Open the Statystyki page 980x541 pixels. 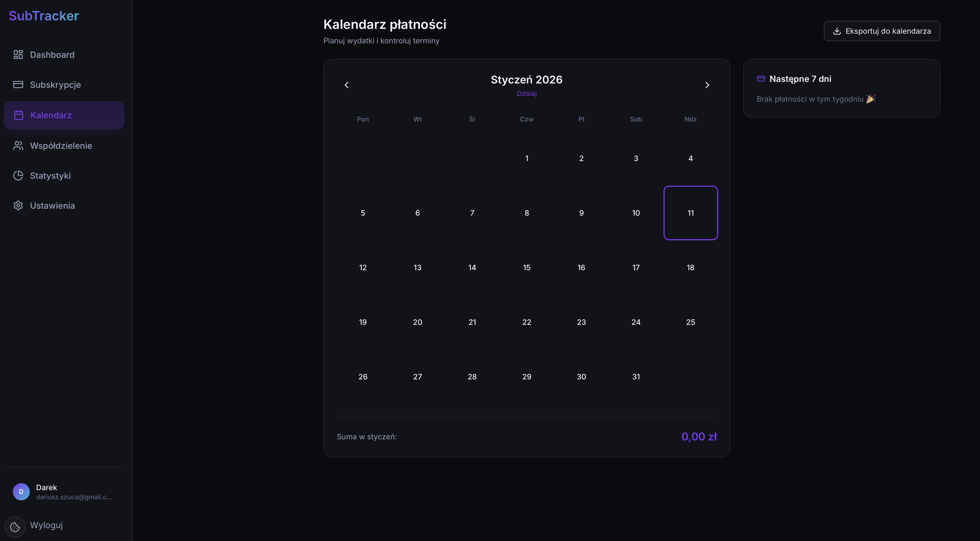point(50,176)
